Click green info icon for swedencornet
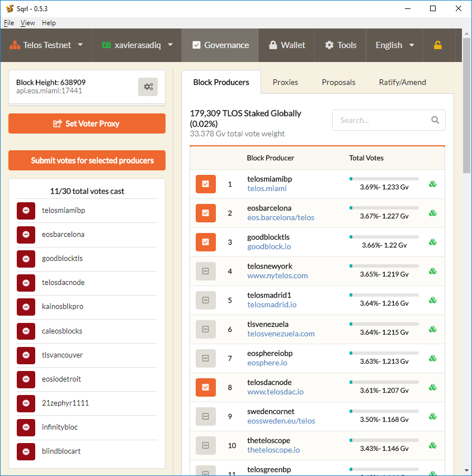The image size is (472, 476). point(433,416)
